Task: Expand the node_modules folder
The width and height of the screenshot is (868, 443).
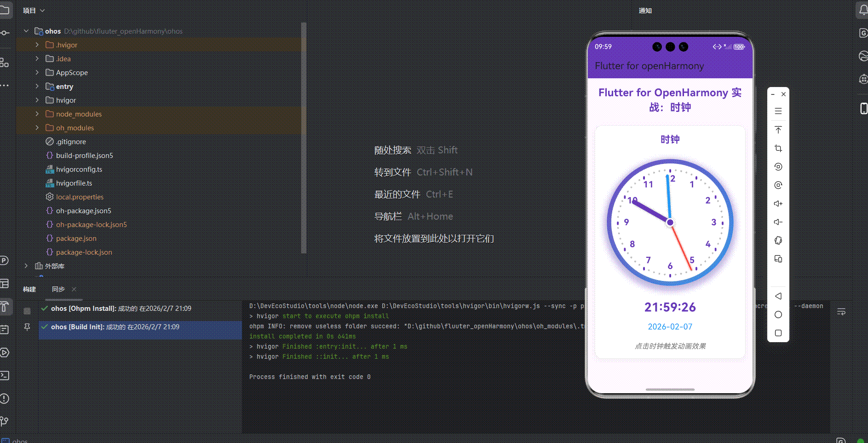Action: (37, 114)
